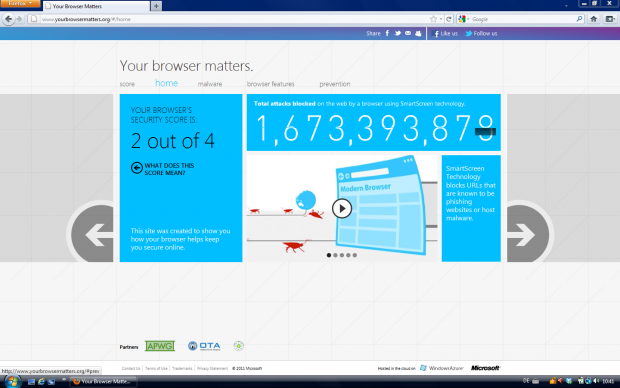
Task: Open the Contact Us footer link
Action: click(131, 368)
